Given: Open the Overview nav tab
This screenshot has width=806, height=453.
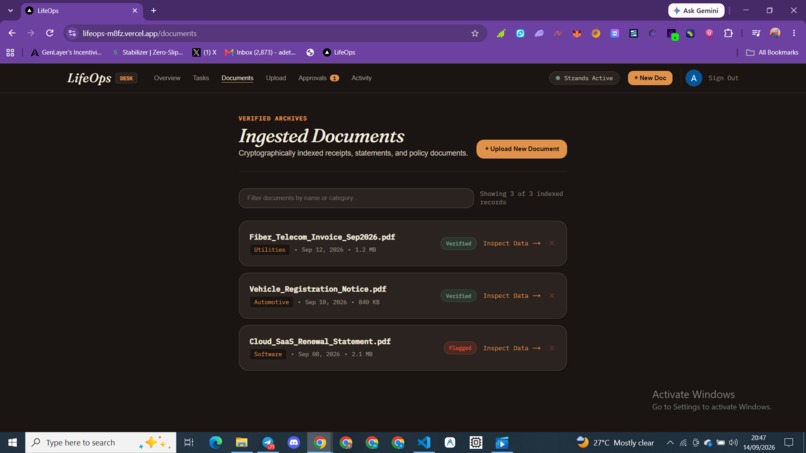Looking at the screenshot, I should [167, 78].
